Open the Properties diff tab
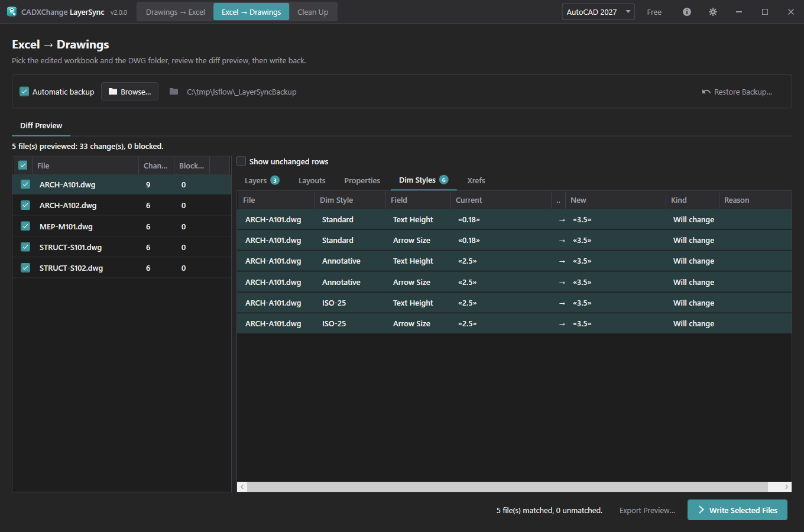 coord(362,180)
